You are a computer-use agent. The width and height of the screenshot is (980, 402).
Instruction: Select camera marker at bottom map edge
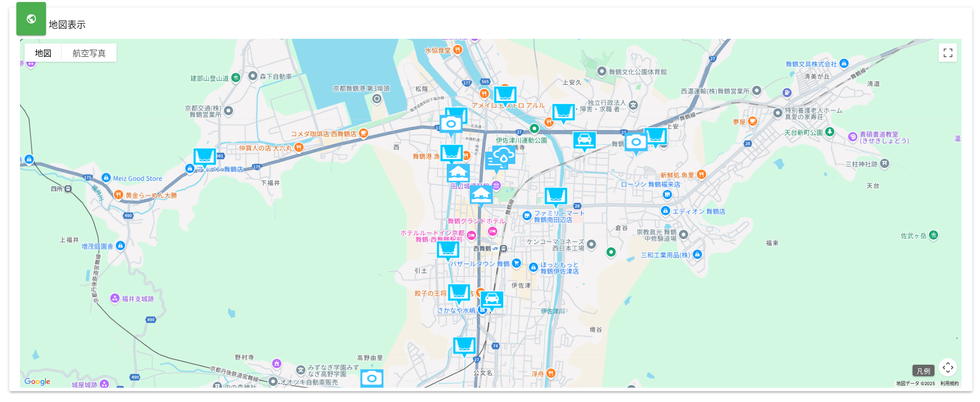click(x=372, y=379)
